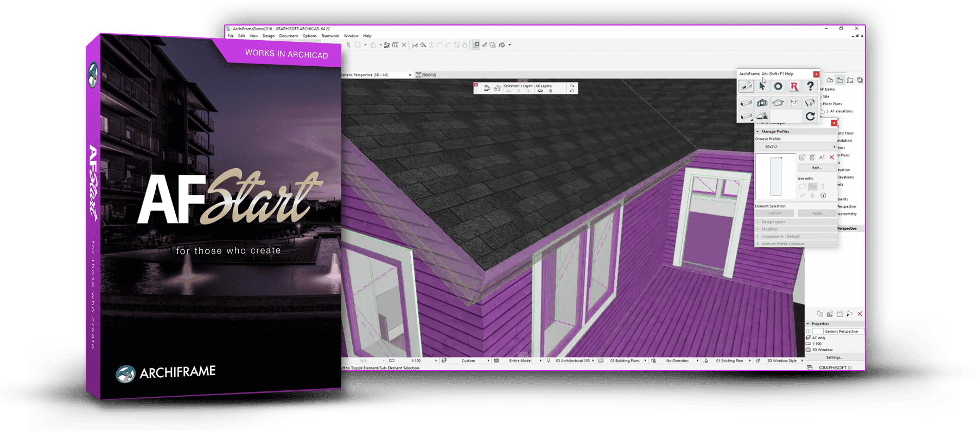The image size is (980, 431).
Task: Open the File menu
Action: (231, 36)
